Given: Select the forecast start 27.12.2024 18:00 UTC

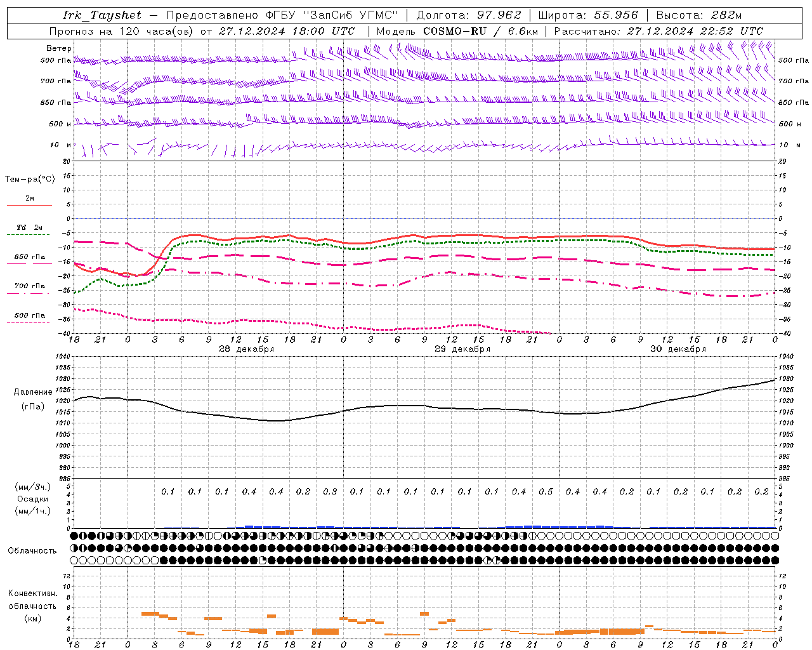Looking at the screenshot, I should click(287, 31).
